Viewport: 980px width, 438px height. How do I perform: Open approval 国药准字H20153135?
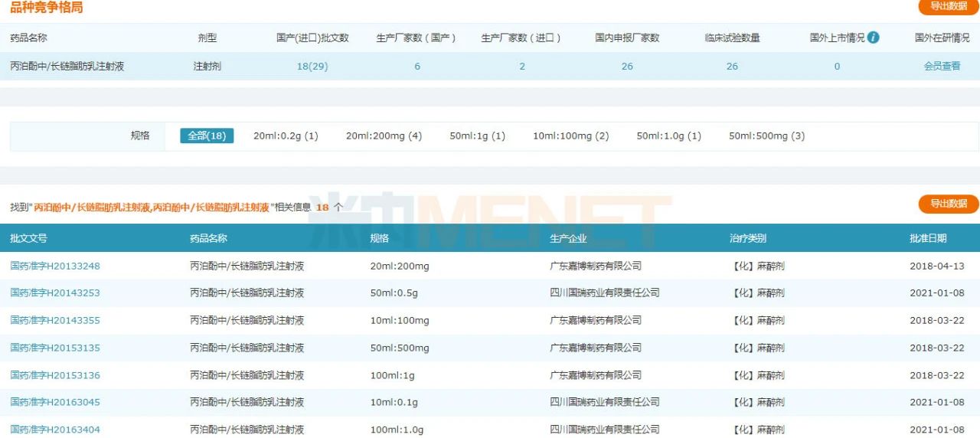pos(55,348)
